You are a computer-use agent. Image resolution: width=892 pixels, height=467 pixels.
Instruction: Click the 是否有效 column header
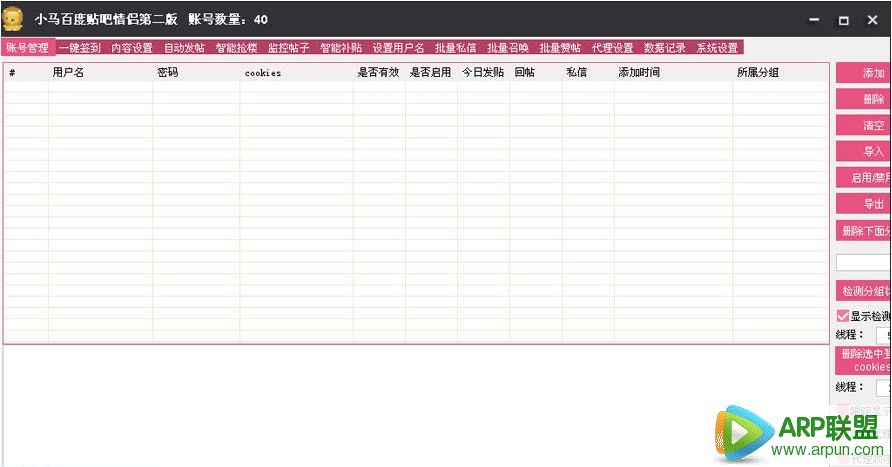point(379,72)
